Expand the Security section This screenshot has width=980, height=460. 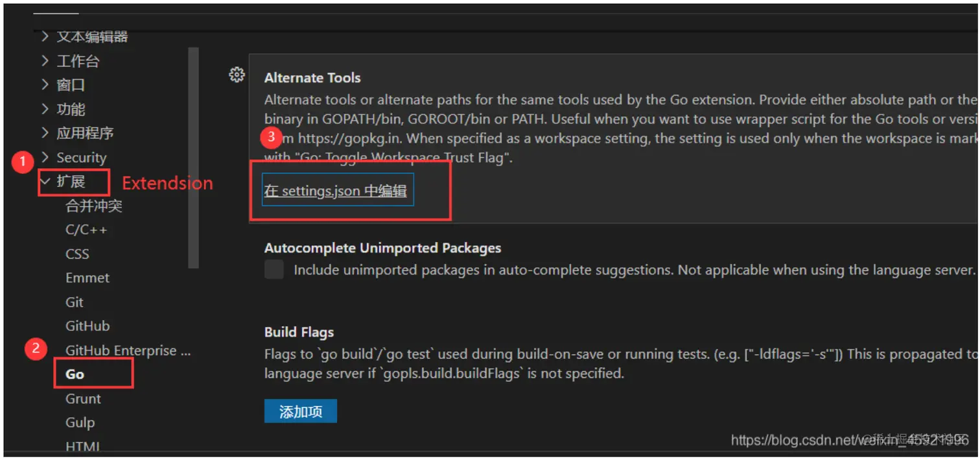point(74,158)
